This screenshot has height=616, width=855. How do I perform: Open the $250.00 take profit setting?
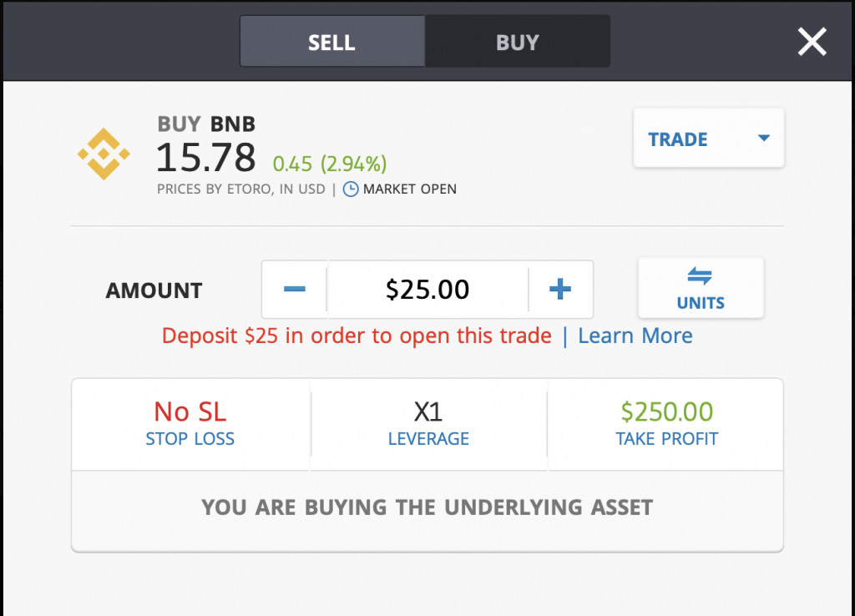(665, 423)
